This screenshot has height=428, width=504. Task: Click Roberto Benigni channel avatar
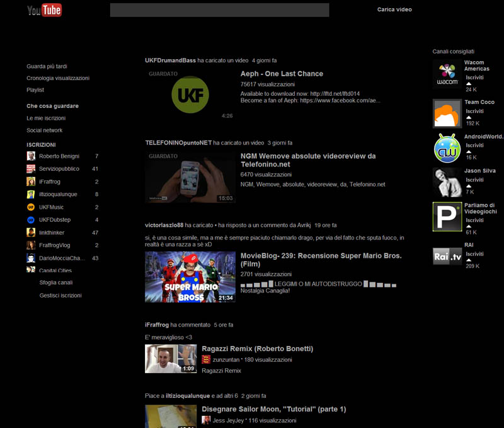click(x=31, y=156)
